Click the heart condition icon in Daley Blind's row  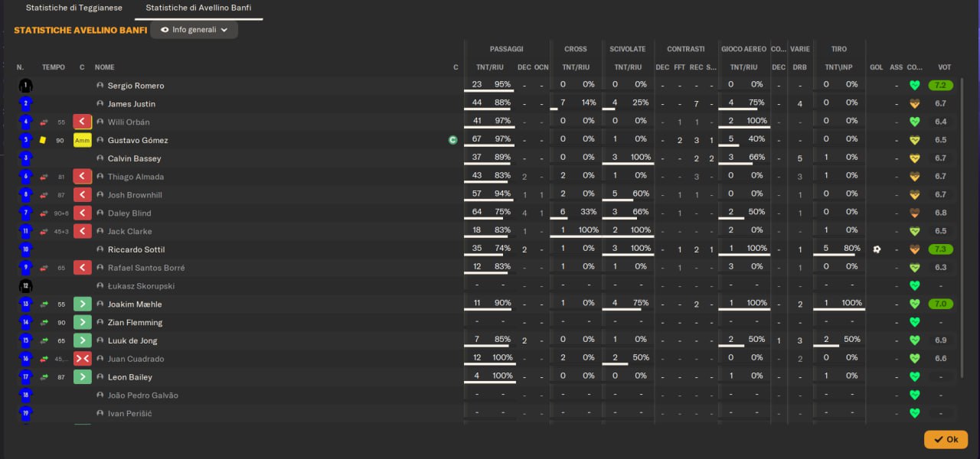pyautogui.click(x=914, y=213)
